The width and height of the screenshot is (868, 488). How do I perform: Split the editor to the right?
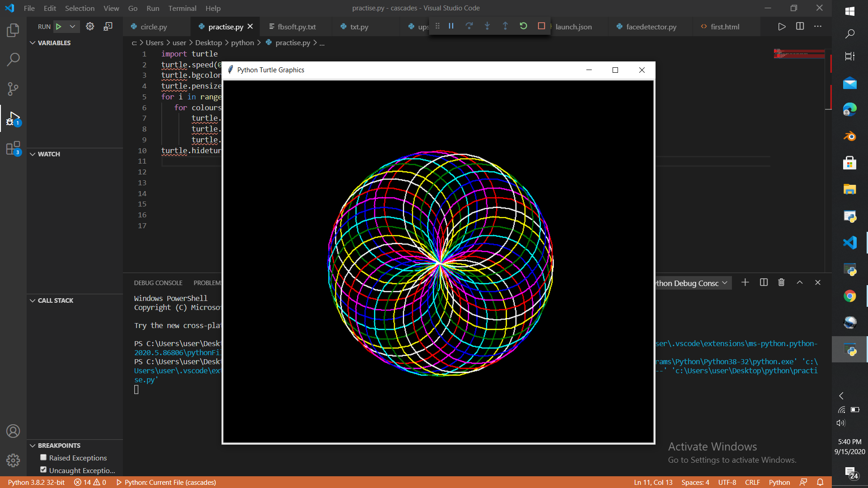(800, 27)
